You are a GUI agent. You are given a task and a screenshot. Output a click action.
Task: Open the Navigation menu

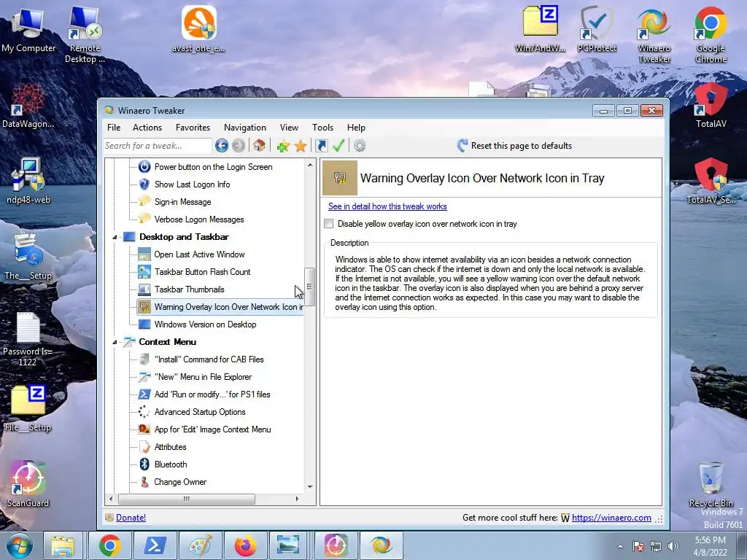pos(245,128)
